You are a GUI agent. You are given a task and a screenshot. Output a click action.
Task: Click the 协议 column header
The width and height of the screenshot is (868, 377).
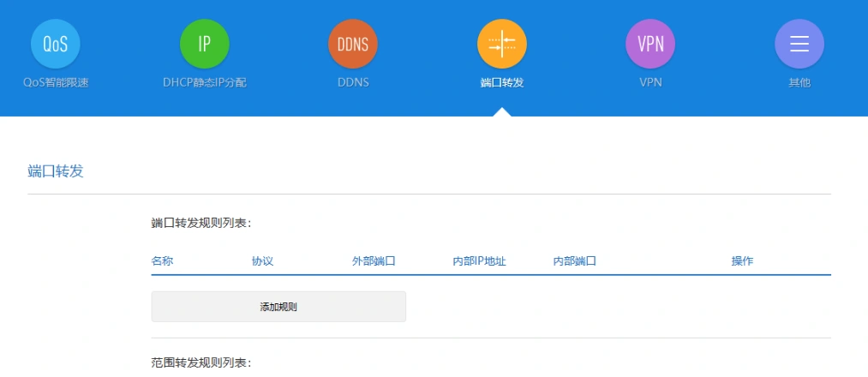tap(262, 260)
